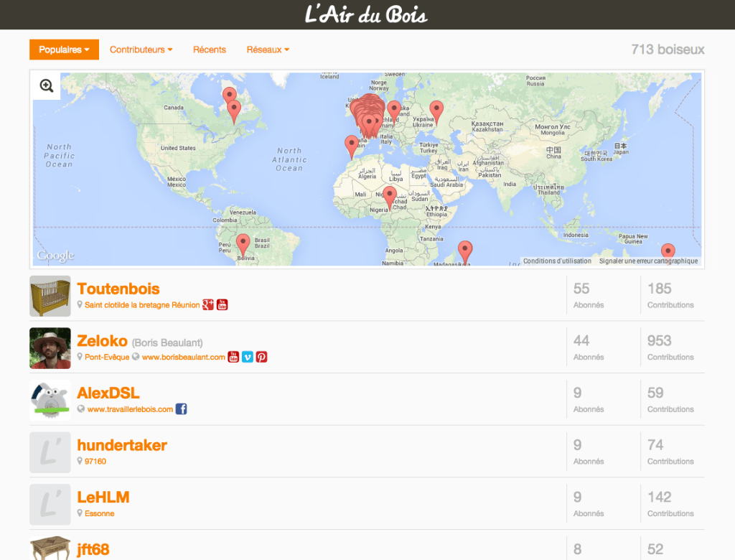Click the Essonne location link

(x=99, y=513)
